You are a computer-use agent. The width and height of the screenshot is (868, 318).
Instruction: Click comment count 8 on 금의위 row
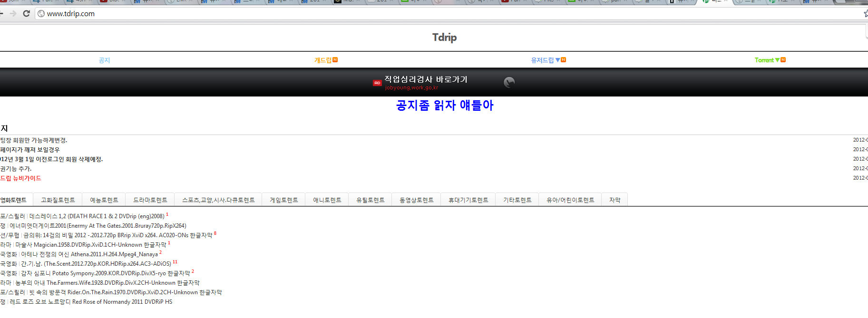tap(215, 233)
